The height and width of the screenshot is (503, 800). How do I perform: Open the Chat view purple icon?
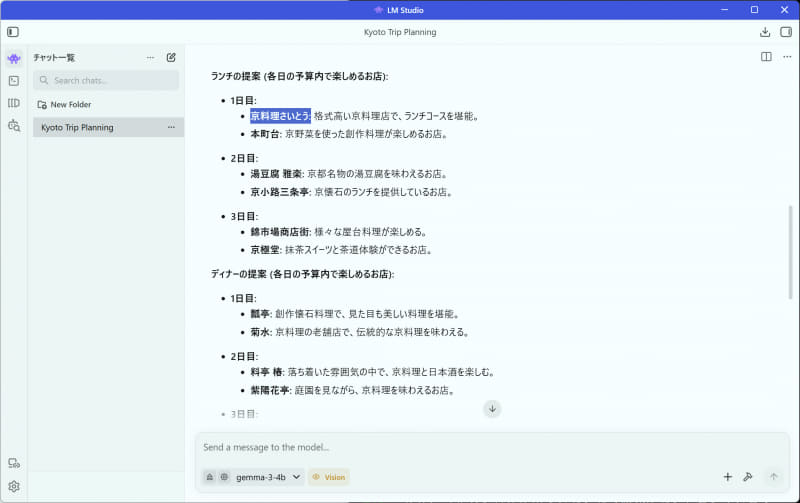tap(14, 59)
